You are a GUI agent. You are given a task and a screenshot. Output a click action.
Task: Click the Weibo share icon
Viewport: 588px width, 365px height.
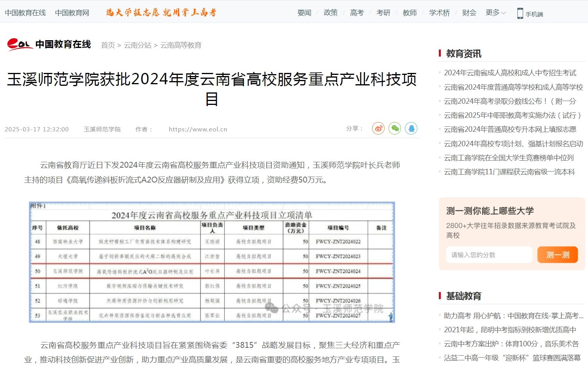click(378, 128)
